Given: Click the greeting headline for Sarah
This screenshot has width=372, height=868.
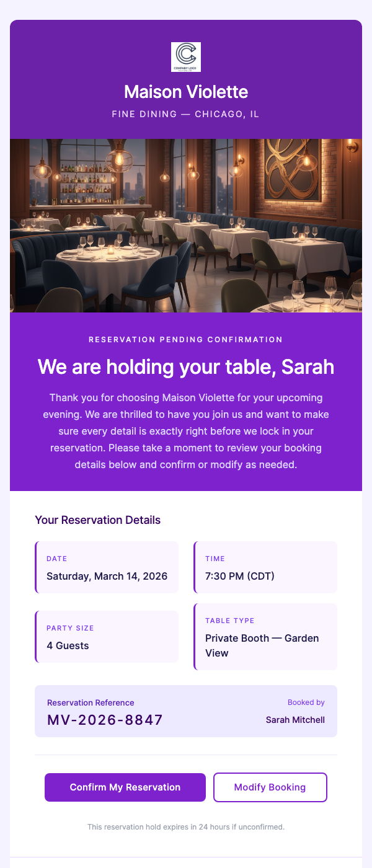Looking at the screenshot, I should tap(185, 366).
